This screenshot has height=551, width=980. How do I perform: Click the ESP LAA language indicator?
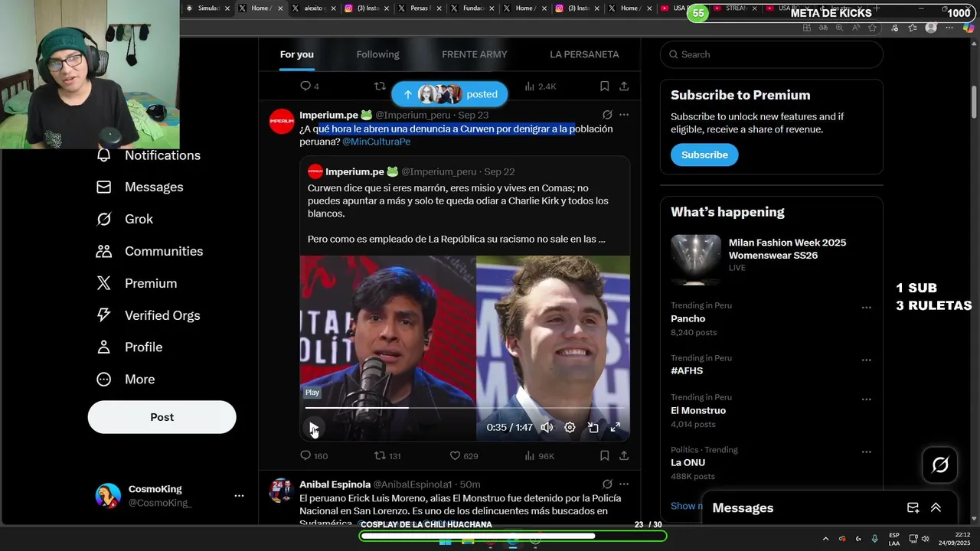(x=894, y=539)
